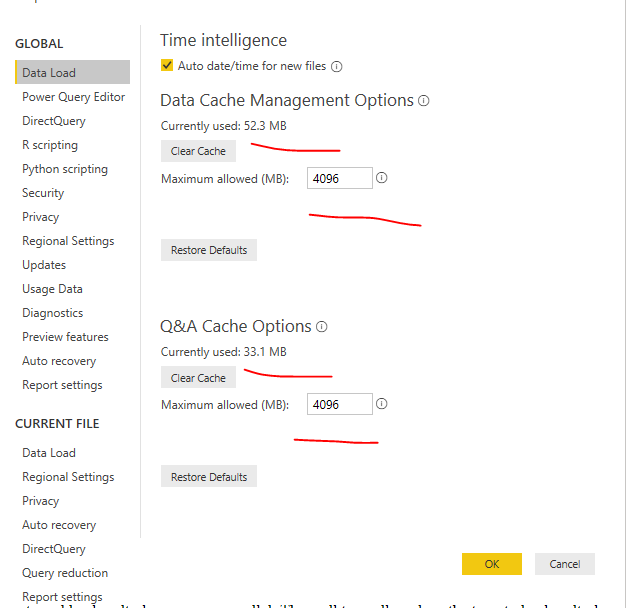Edit Q&A Cache maximum allowed MB field
This screenshot has height=608, width=626.
click(x=340, y=404)
